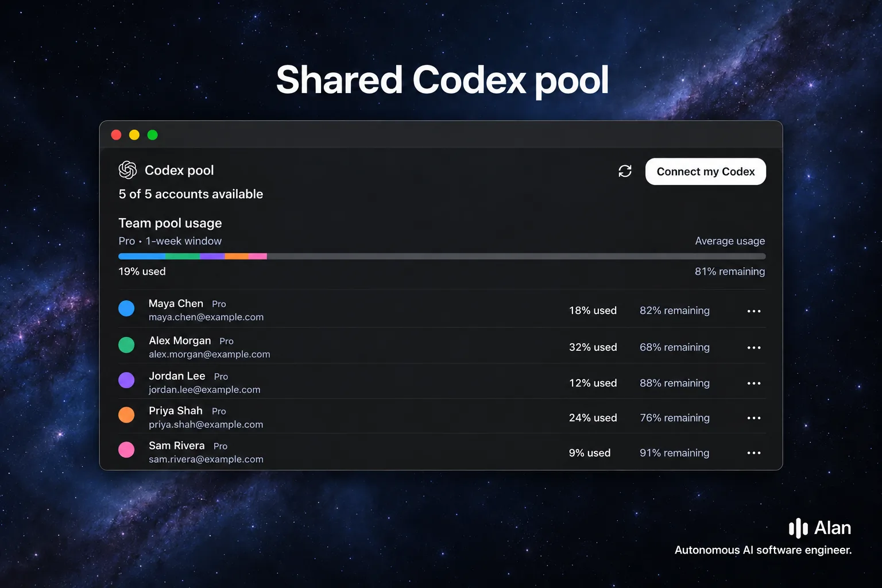Click the Codex pool logo icon
Screen dimensions: 882x588
click(x=127, y=170)
